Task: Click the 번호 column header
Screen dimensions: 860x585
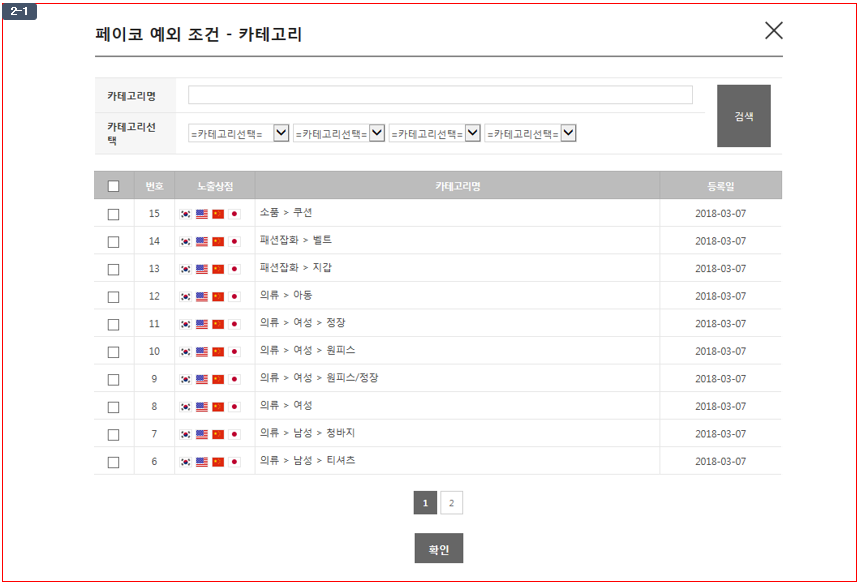Action: pos(154,186)
